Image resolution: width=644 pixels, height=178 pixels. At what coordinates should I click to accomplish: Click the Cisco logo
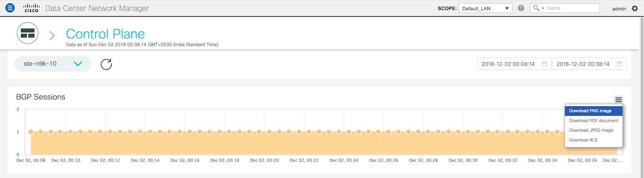[x=31, y=8]
